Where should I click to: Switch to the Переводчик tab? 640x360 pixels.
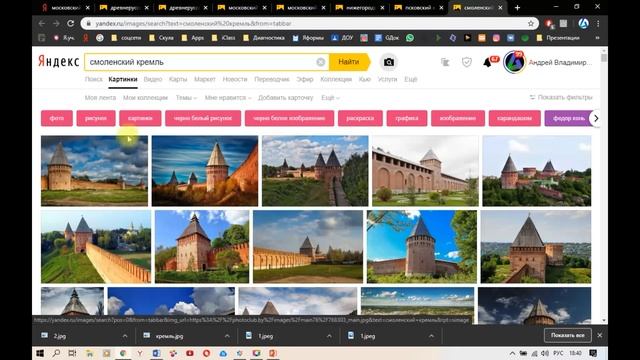pos(272,79)
